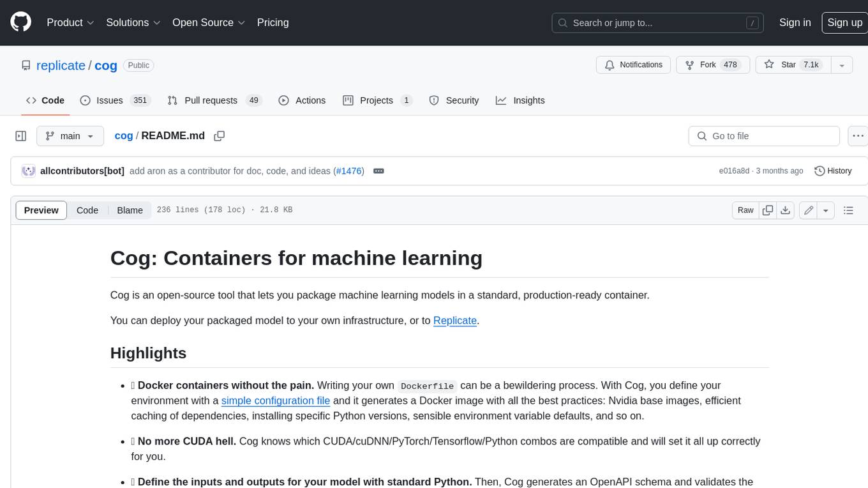
Task: Click the Sign up button
Action: pyautogui.click(x=844, y=22)
